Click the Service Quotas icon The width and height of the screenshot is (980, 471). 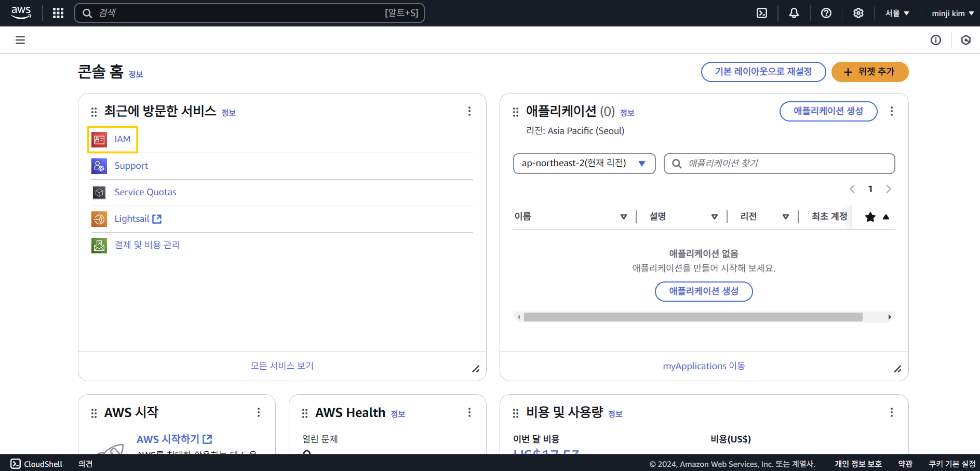coord(99,192)
